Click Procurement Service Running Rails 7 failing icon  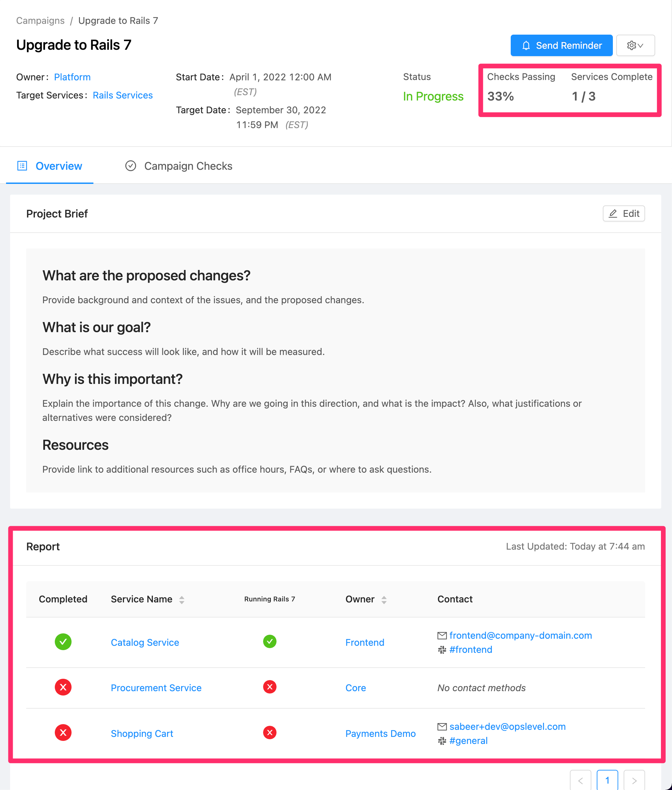tap(270, 687)
